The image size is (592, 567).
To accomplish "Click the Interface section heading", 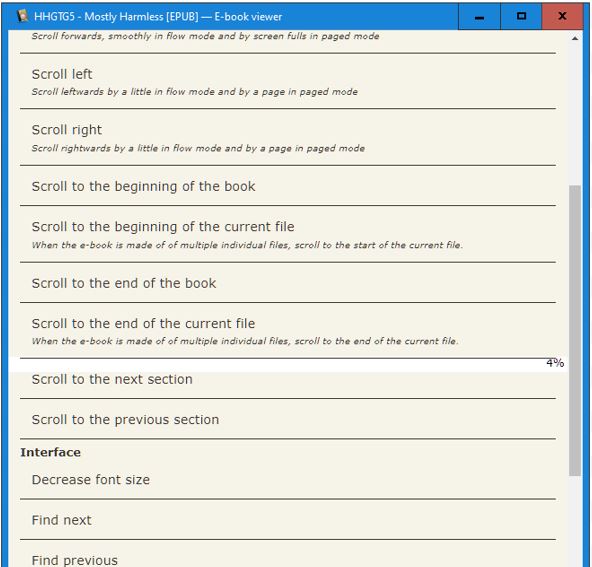I will pos(51,452).
